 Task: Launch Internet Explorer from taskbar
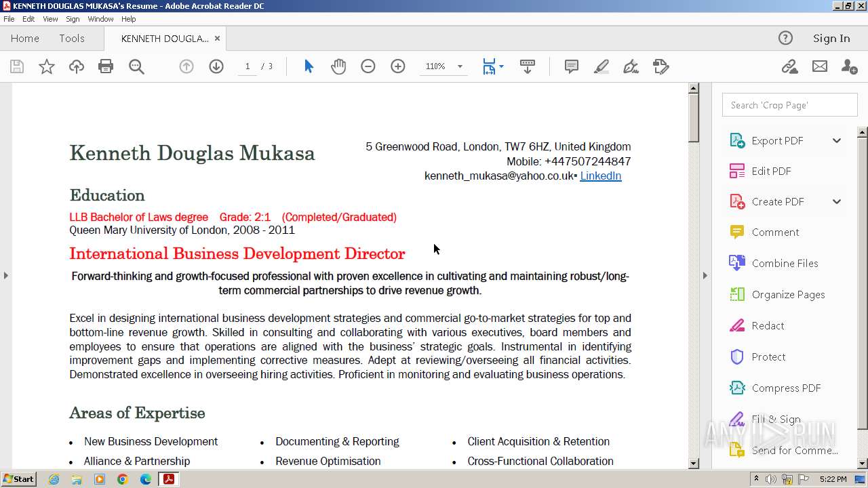[54, 479]
